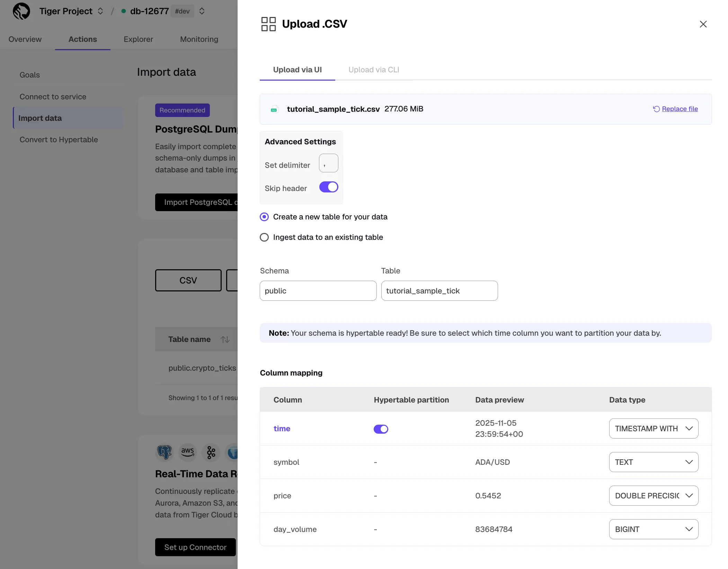Toggle hypertable partition for time column
Image resolution: width=728 pixels, height=569 pixels.
click(x=381, y=429)
